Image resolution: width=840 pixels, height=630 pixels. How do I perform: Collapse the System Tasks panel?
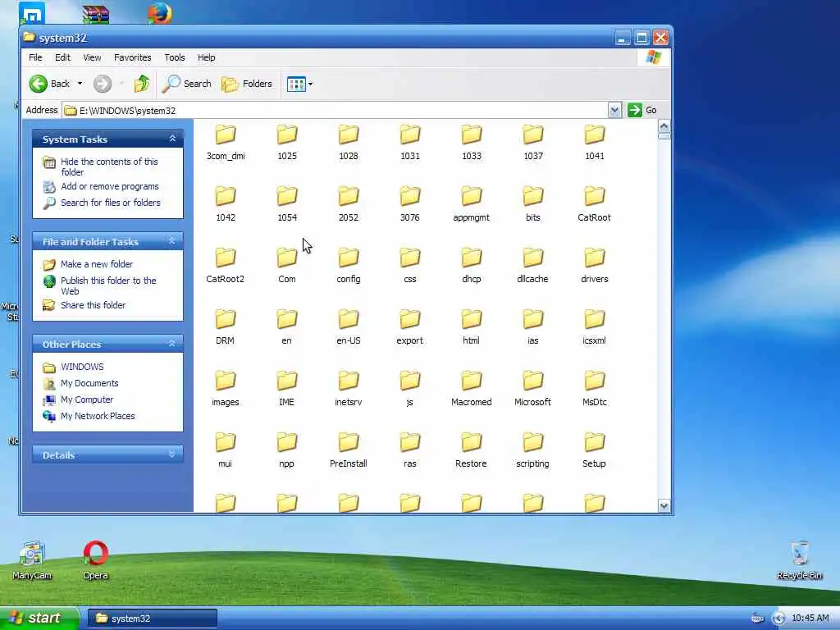pos(172,139)
